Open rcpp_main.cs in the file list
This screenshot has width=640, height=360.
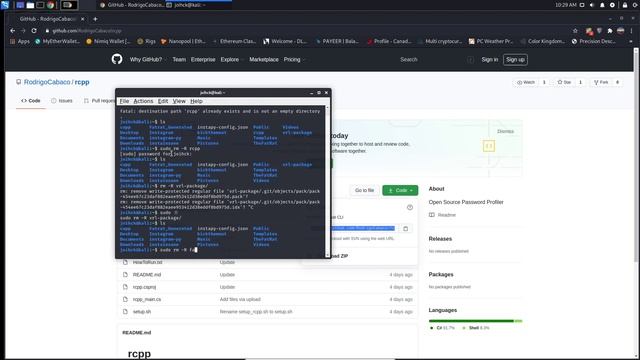point(147,299)
